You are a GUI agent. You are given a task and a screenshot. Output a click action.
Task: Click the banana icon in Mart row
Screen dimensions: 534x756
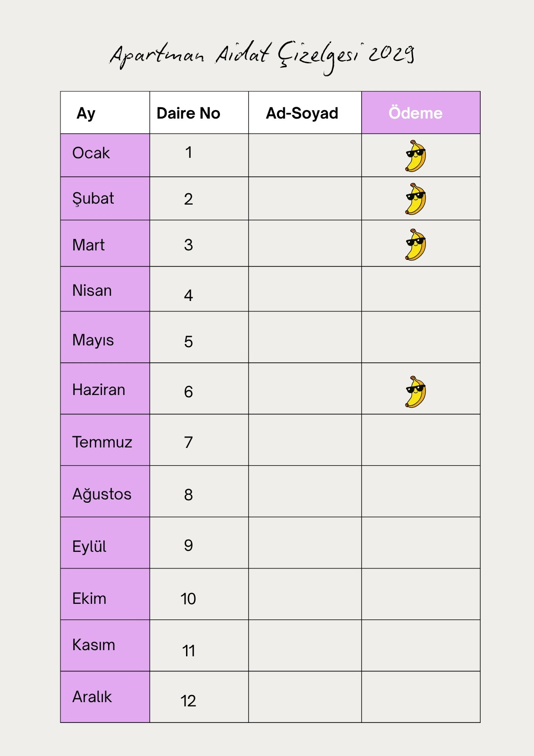tap(415, 245)
